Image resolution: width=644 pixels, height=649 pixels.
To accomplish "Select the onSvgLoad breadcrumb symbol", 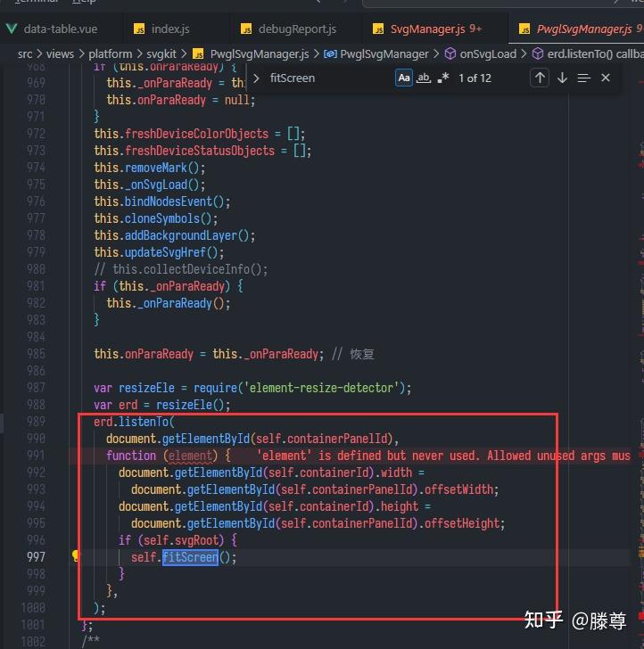I will 481,53.
